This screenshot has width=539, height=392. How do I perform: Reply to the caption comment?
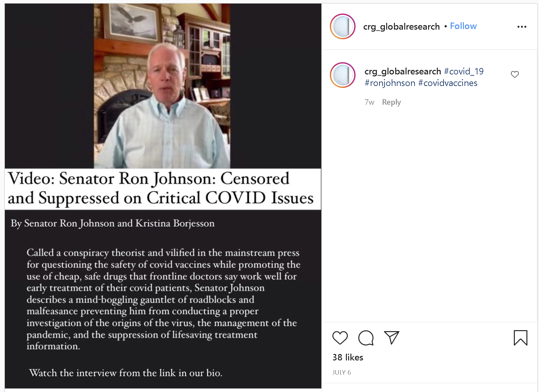tap(391, 102)
